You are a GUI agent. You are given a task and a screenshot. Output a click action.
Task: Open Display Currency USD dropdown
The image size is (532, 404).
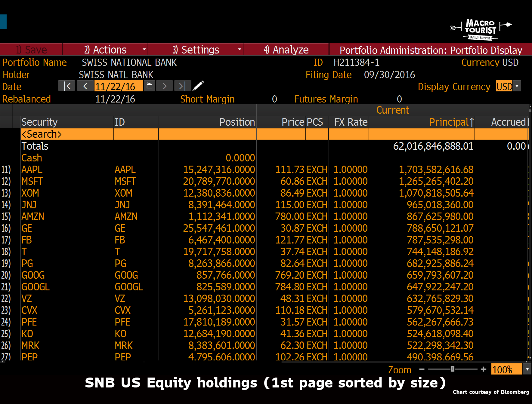(517, 86)
